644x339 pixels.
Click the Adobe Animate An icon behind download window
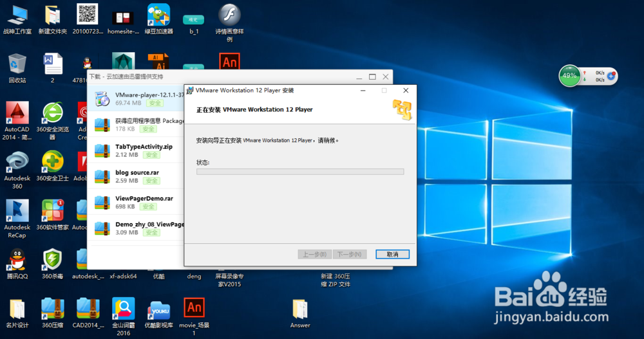click(x=230, y=62)
